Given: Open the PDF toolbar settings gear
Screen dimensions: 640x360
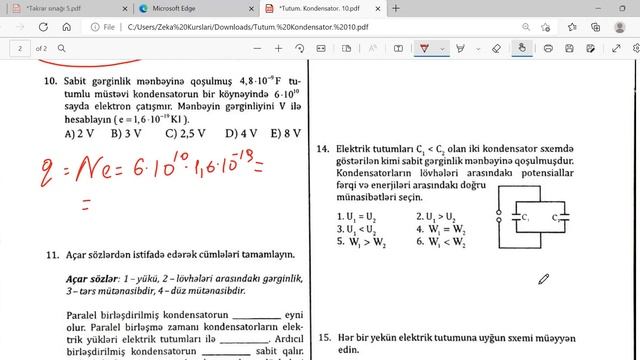Looking at the screenshot, I should [x=636, y=49].
